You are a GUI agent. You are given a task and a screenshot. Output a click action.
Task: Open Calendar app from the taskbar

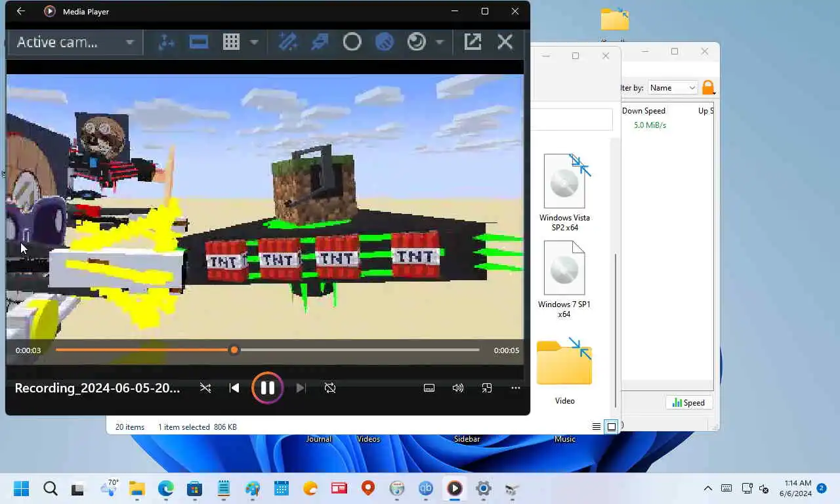[282, 488]
